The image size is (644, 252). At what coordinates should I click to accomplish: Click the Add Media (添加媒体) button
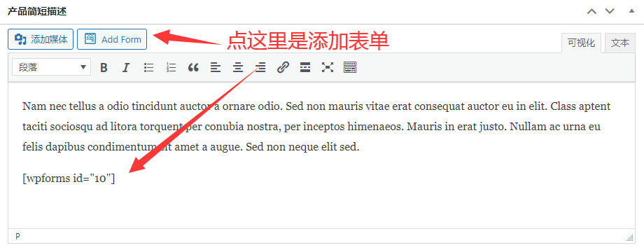tap(41, 39)
